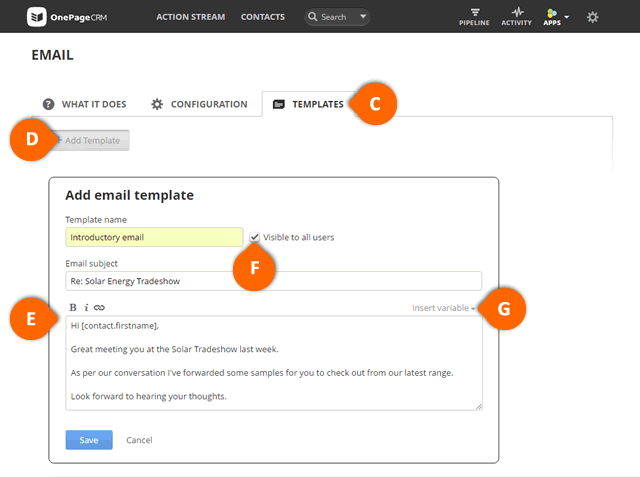Viewport: 640px width, 477px height.
Task: Open the Activity pulse icon
Action: click(x=517, y=12)
